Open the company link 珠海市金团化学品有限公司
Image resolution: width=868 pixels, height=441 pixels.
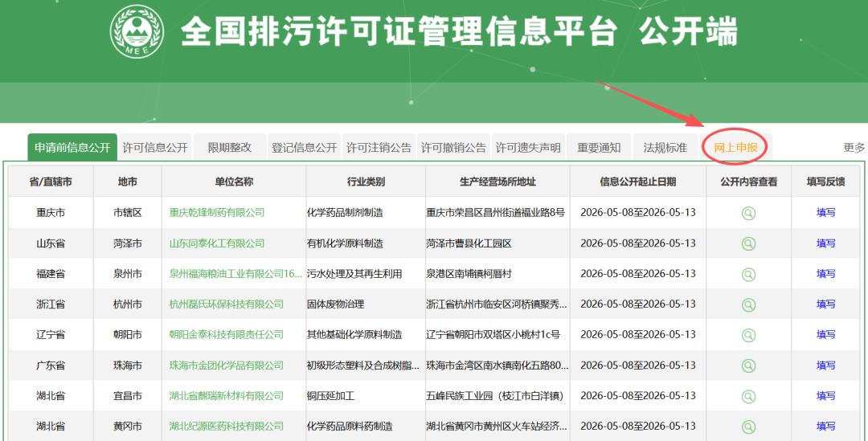[x=227, y=365]
